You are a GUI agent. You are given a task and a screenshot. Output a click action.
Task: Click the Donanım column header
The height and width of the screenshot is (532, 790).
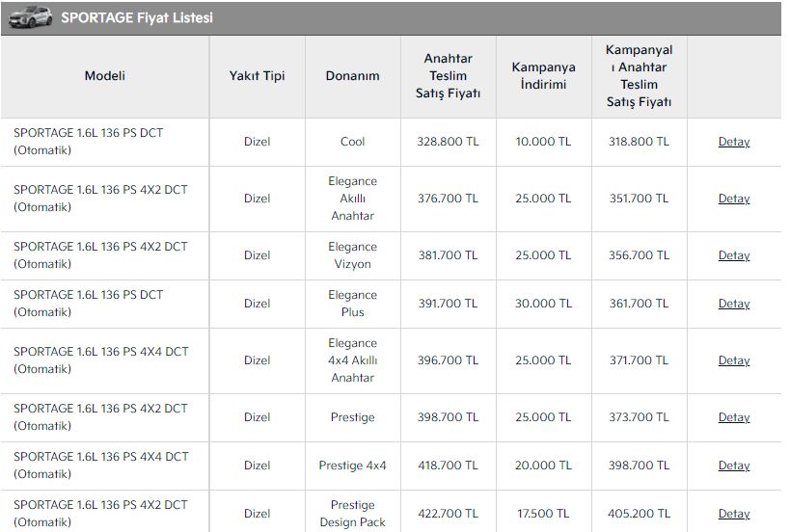pos(353,76)
